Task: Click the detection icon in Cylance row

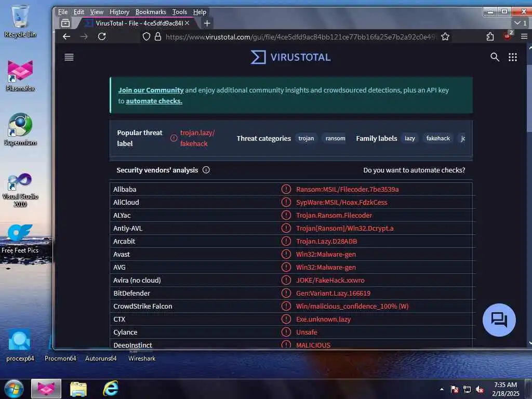Action: click(x=286, y=332)
